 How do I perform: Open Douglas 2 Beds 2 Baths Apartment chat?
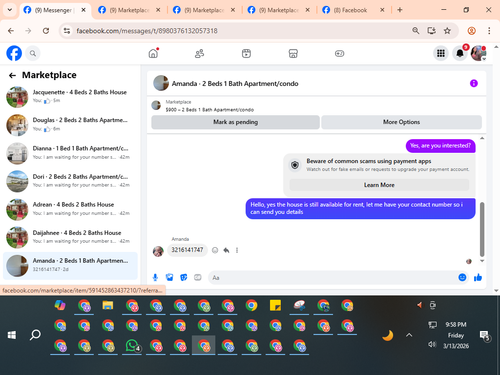[x=70, y=125]
